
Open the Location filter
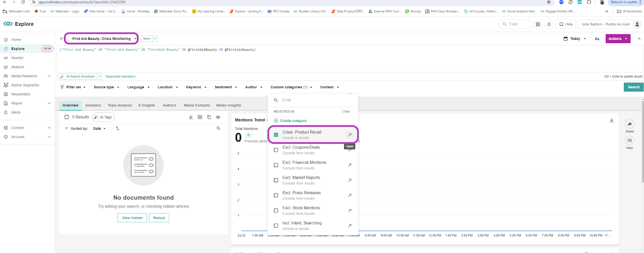click(167, 87)
